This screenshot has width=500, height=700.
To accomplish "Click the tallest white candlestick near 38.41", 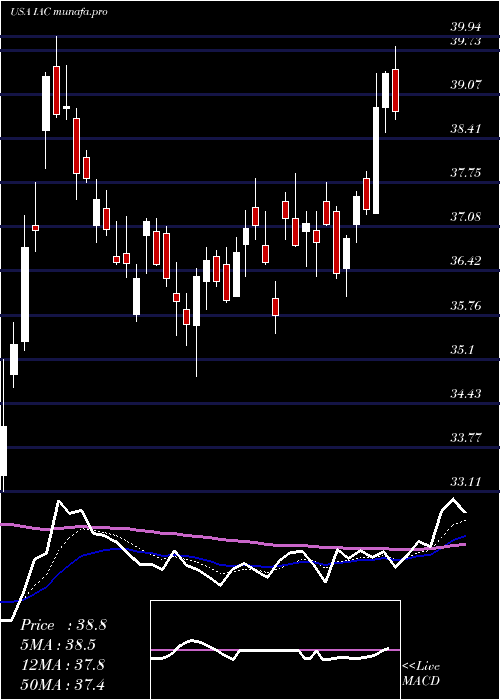I will (376, 160).
